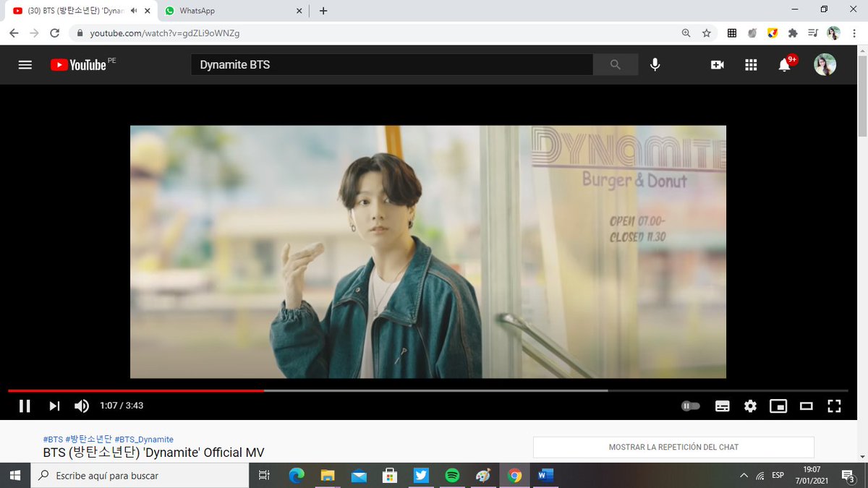Click the youtube.com address bar
Image resolution: width=868 pixels, height=488 pixels.
(376, 33)
